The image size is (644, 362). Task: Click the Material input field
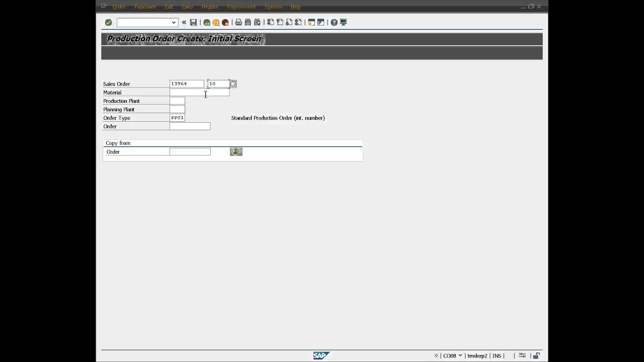199,93
